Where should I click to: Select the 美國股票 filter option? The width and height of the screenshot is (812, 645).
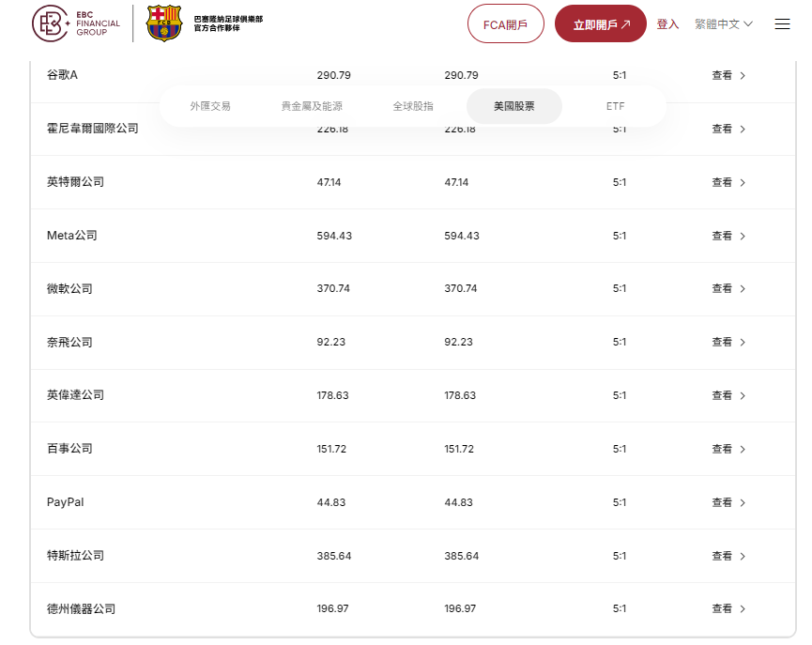[513, 106]
